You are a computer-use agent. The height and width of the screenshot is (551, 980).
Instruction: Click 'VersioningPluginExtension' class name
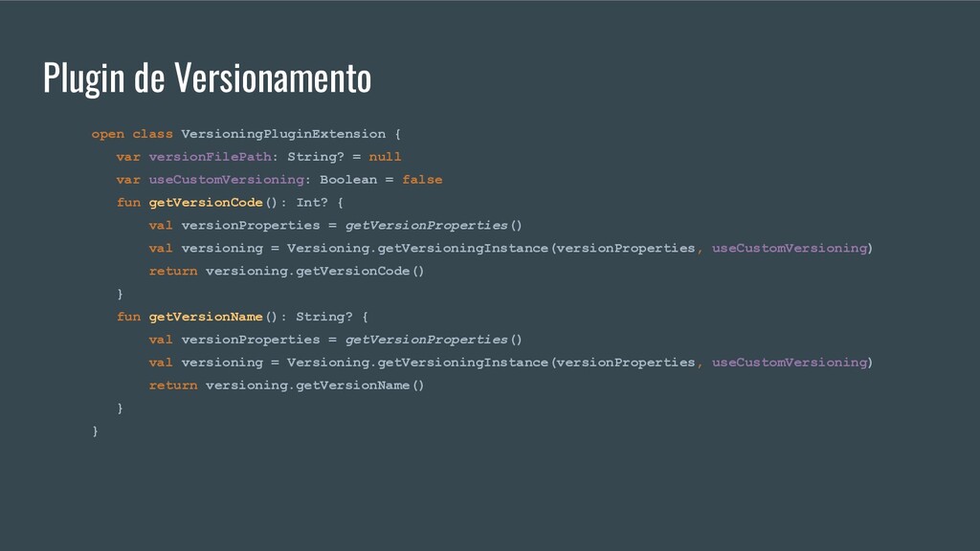click(x=283, y=134)
